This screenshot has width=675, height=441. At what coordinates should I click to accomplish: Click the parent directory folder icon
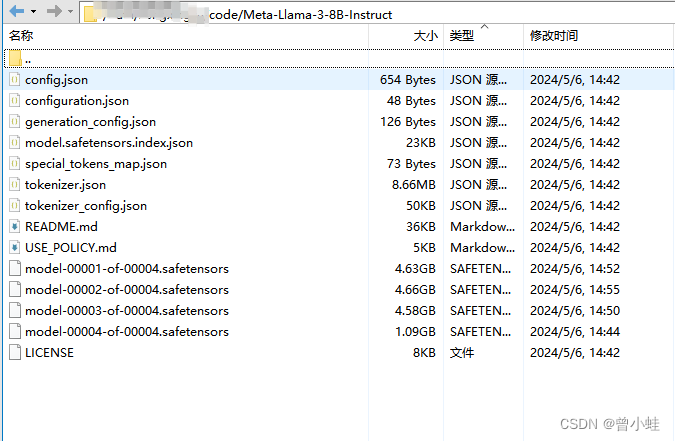[x=15, y=59]
